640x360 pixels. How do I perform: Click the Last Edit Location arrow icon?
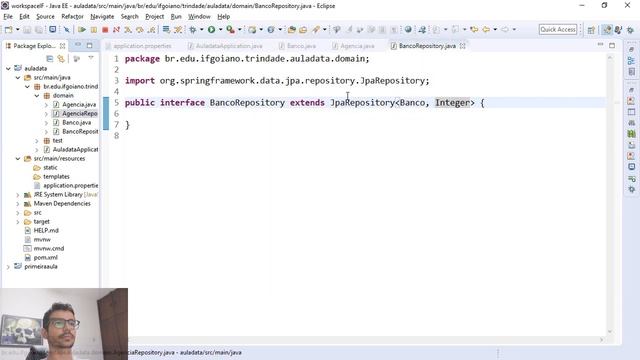coord(474,29)
